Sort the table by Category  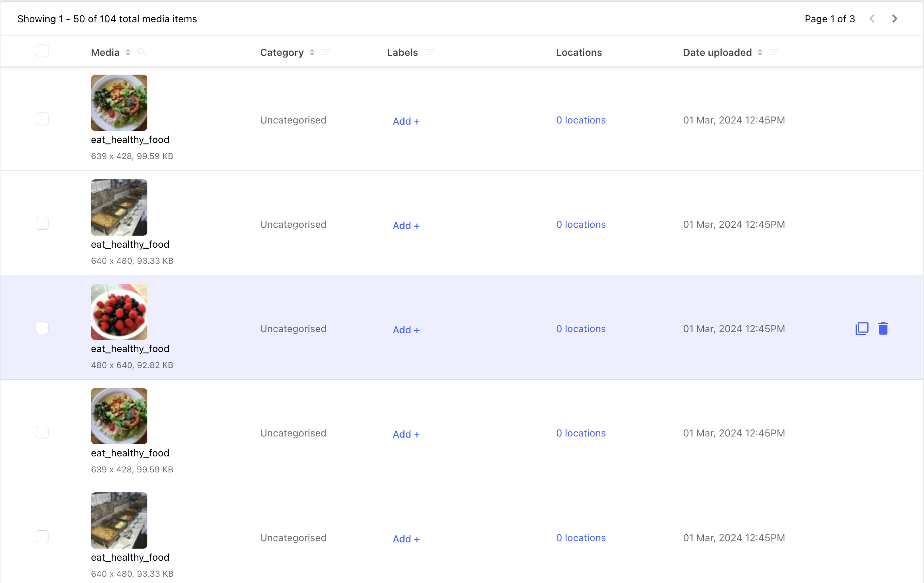point(312,52)
